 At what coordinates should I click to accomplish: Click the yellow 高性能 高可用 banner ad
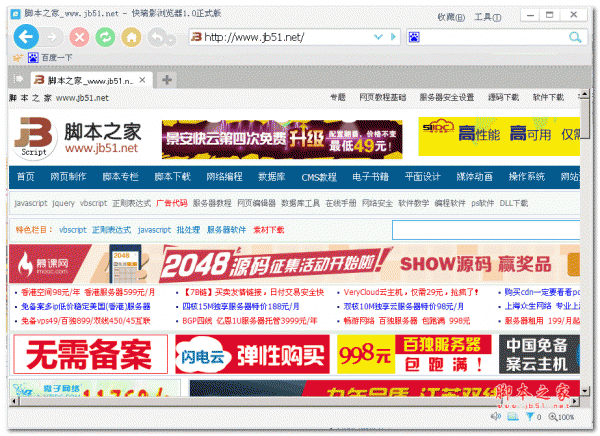point(499,136)
